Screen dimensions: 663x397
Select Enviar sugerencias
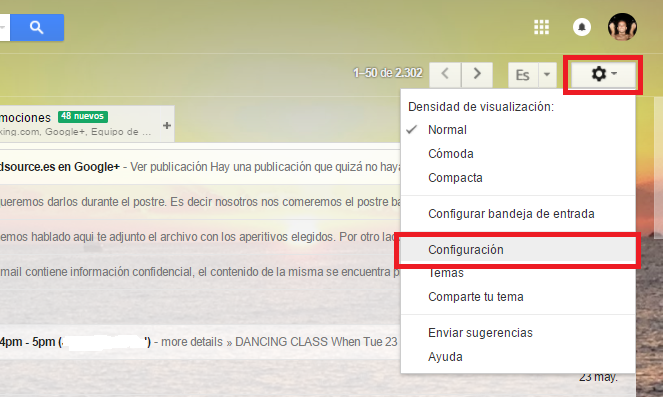518,333
